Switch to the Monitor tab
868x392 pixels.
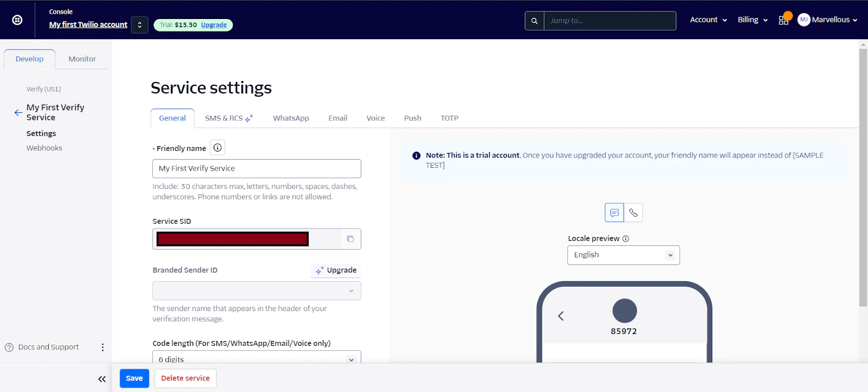(82, 59)
